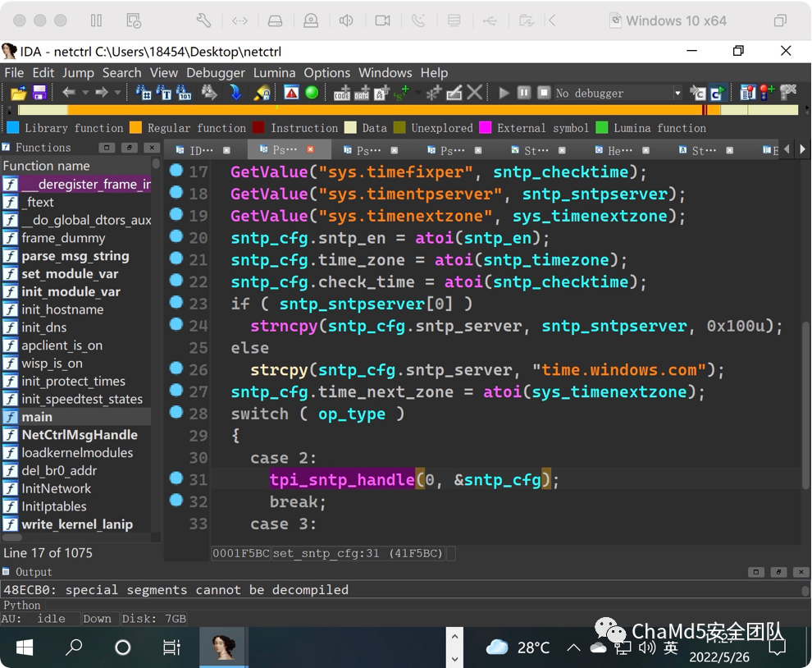Toggle breakpoint dot on line 20
This screenshot has width=812, height=668.
pyautogui.click(x=176, y=236)
